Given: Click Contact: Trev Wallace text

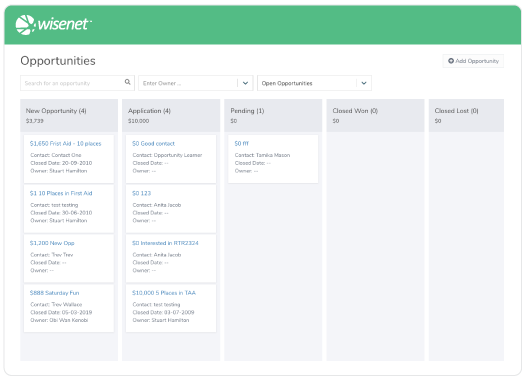Looking at the screenshot, I should 56,305.
